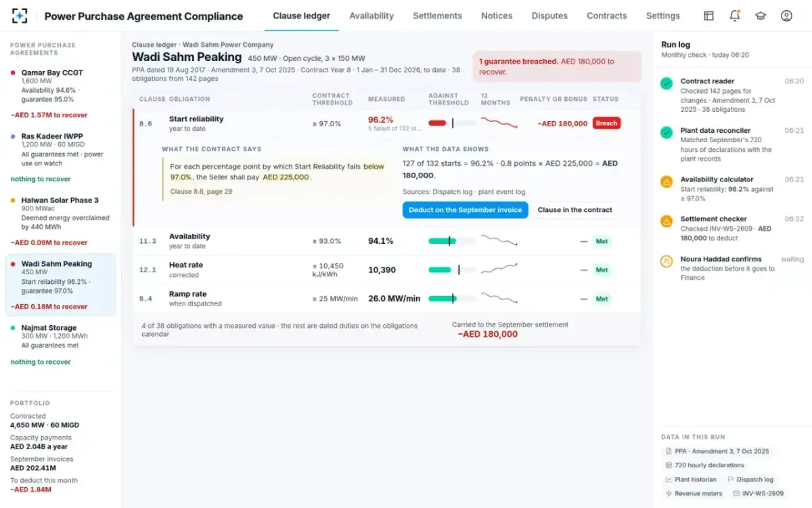Open the Availability tab

pyautogui.click(x=371, y=16)
